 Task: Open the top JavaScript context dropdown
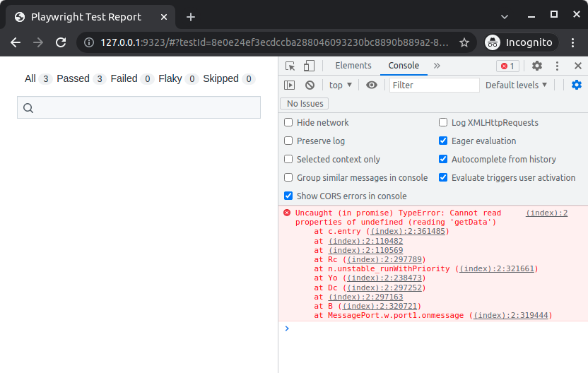340,85
